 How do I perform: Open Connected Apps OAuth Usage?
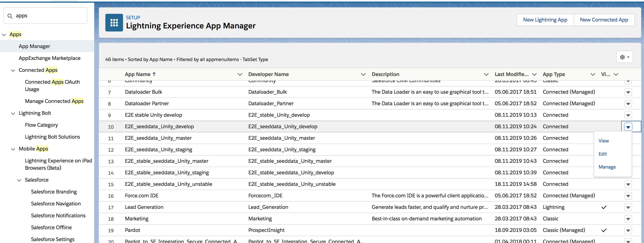[x=52, y=85]
